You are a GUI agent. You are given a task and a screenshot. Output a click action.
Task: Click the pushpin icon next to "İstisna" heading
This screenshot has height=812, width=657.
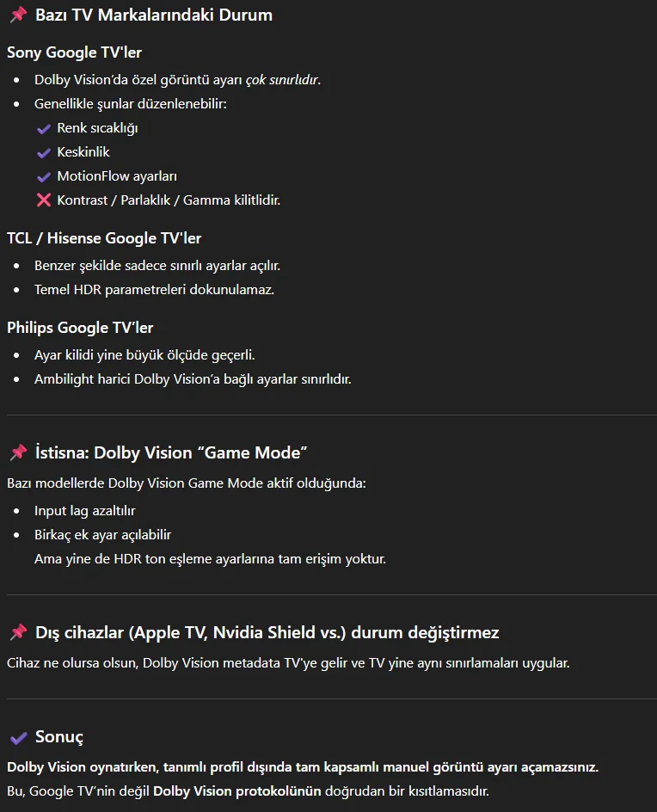tap(18, 452)
